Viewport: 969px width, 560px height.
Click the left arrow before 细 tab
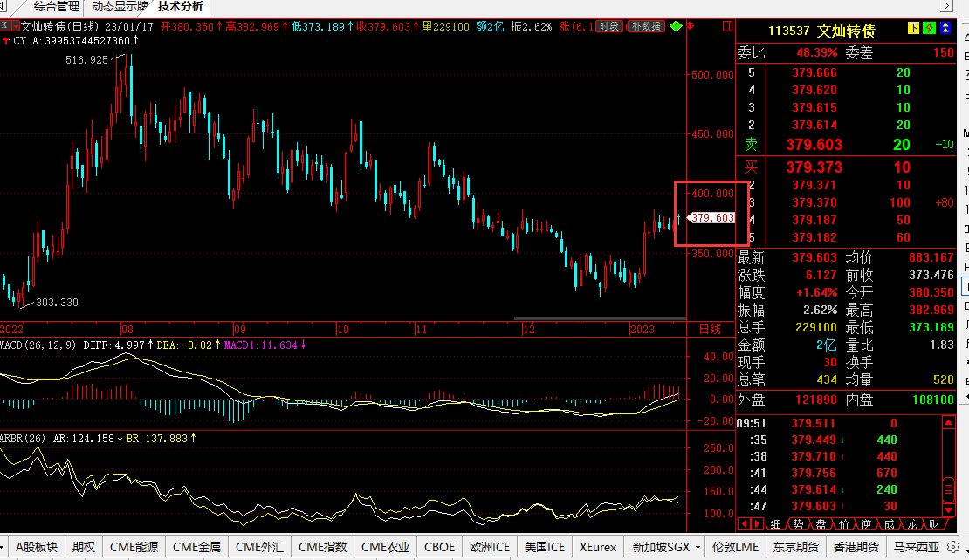745,524
